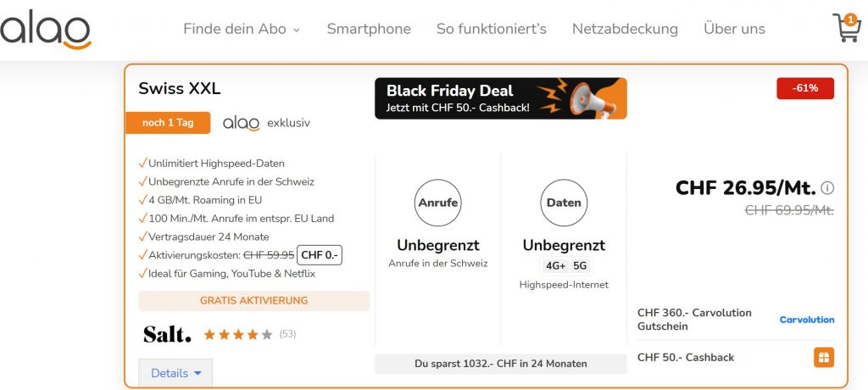868x390 pixels.
Task: Click the GRATIS AKTIVIERUNG banner
Action: 253,301
